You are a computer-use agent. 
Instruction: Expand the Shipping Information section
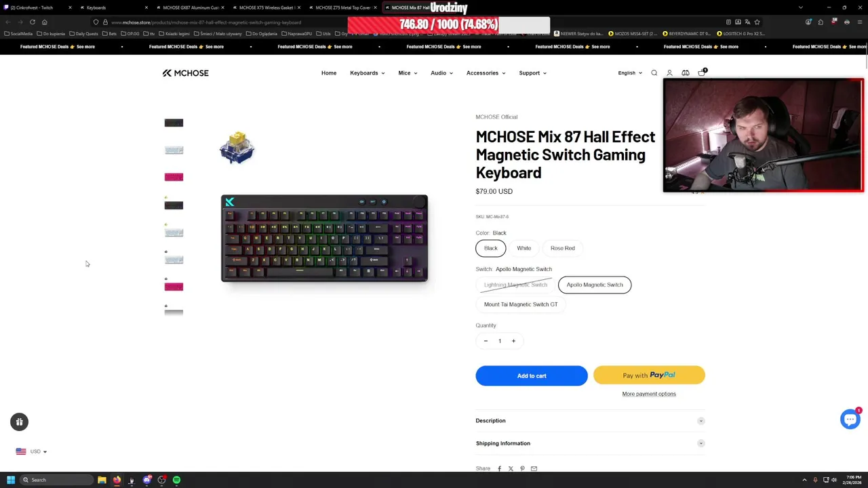(x=590, y=443)
